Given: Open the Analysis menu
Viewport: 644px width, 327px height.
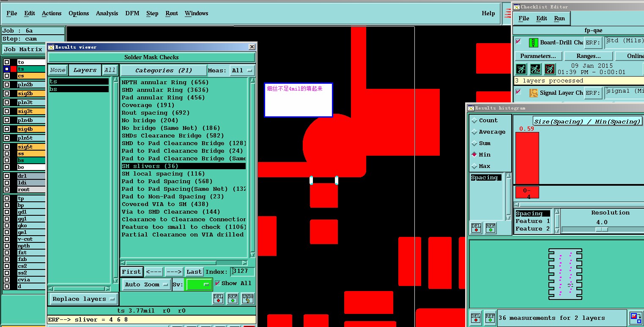Looking at the screenshot, I should coord(107,13).
